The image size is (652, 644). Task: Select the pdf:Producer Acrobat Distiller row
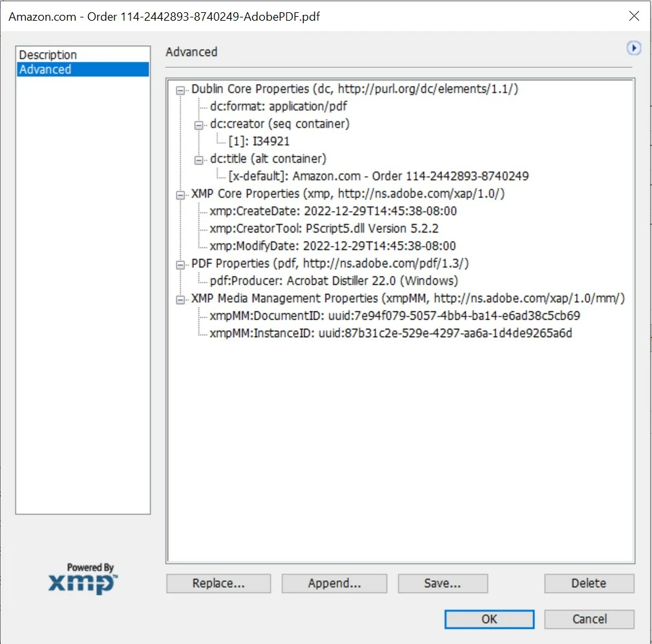334,281
